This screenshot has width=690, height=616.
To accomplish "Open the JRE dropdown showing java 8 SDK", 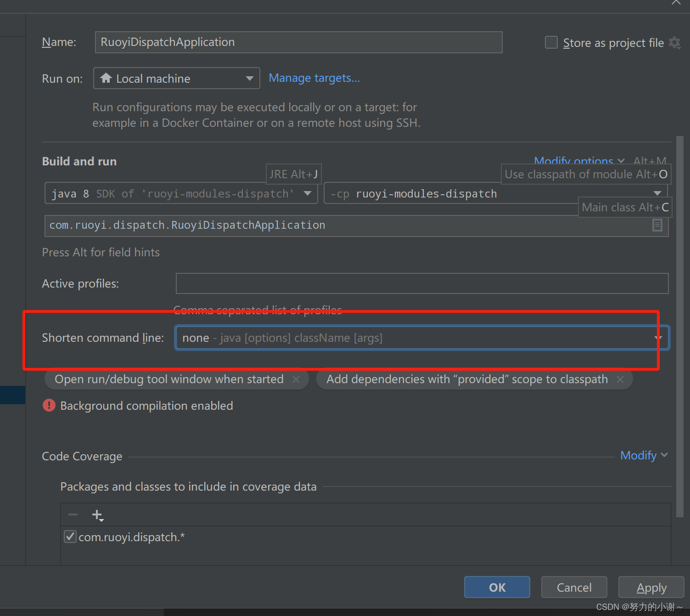I will point(307,193).
